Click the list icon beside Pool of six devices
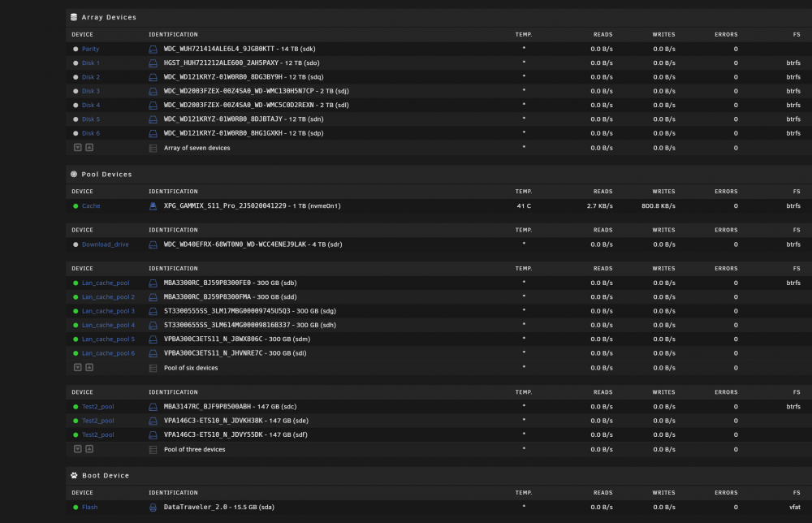The image size is (812, 523). pyautogui.click(x=153, y=368)
